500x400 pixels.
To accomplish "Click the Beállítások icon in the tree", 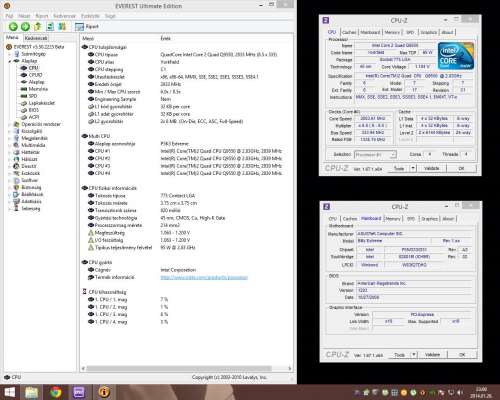I will point(16,194).
